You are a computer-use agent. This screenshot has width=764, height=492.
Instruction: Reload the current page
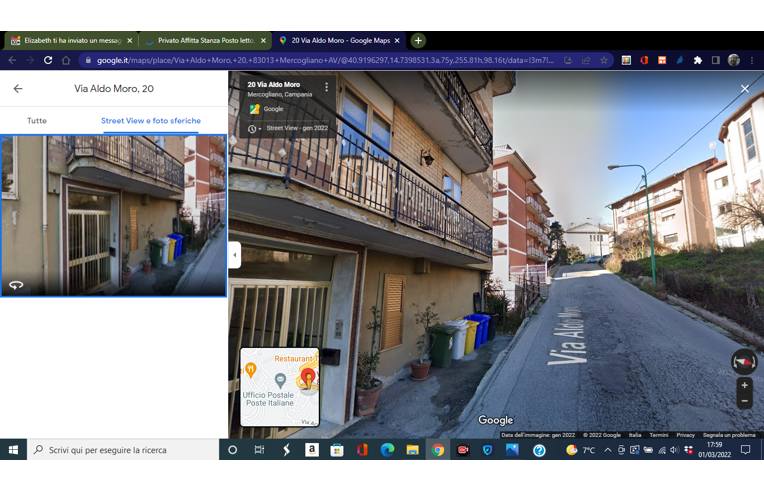(48, 60)
